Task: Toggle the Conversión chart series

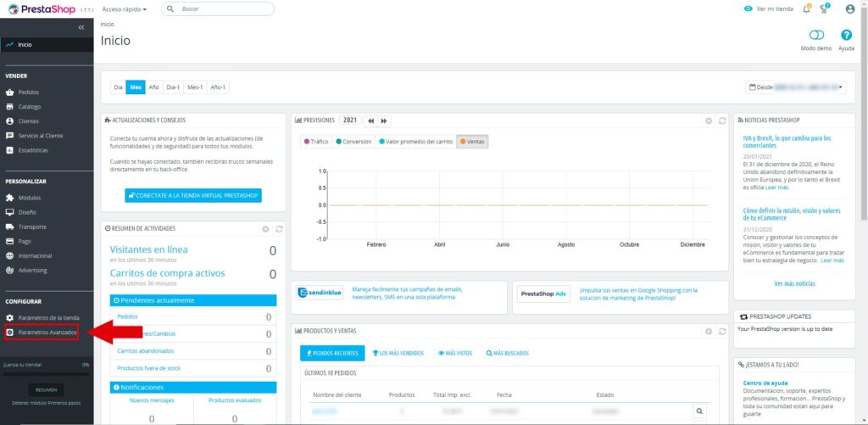Action: [353, 142]
